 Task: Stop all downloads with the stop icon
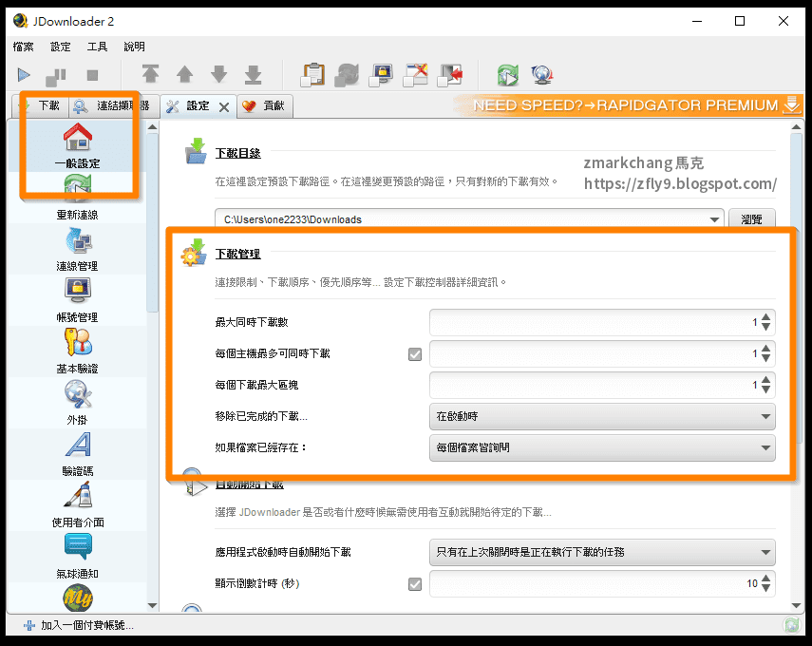point(92,76)
